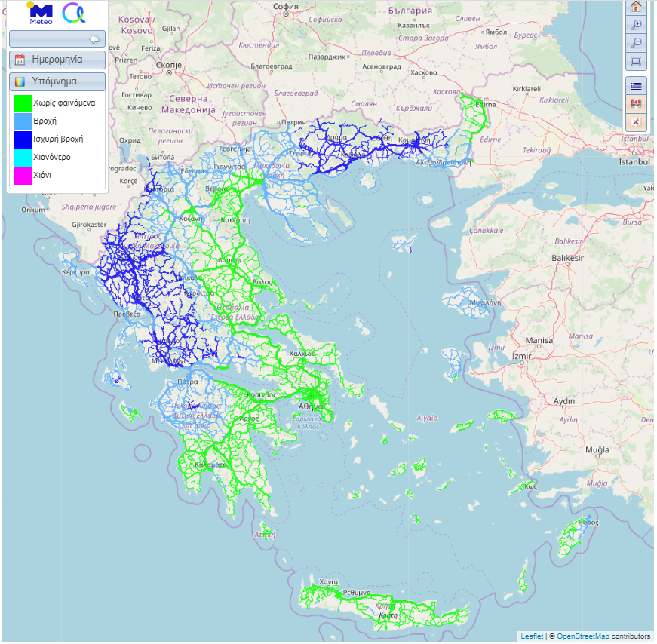Open the OpenStreetMap attribution link
Image resolution: width=657 pixels, height=644 pixels.
pyautogui.click(x=582, y=636)
